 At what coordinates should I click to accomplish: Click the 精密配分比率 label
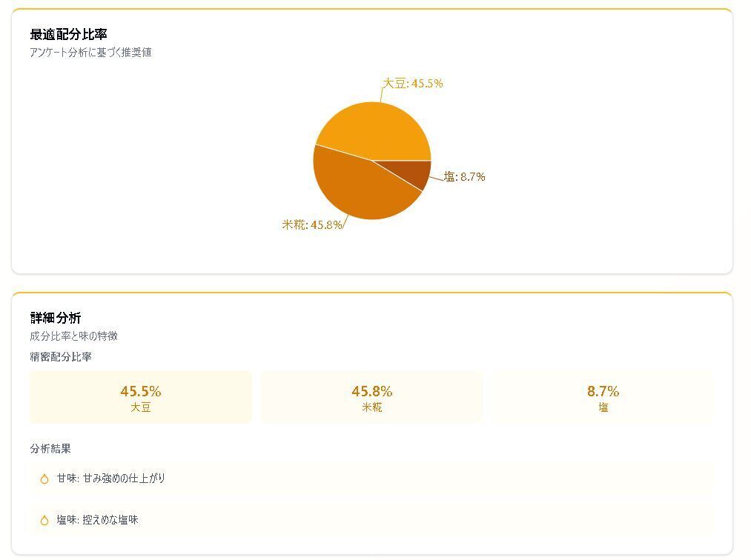tap(61, 356)
